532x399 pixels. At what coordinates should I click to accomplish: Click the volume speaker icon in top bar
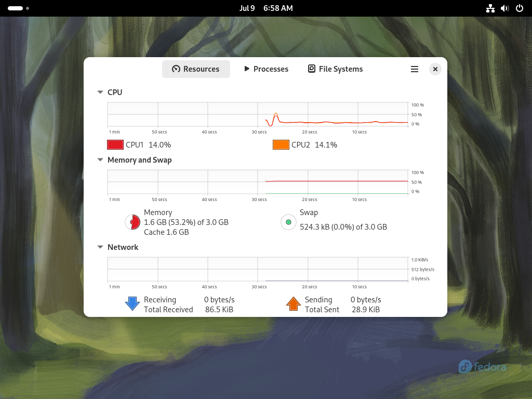[x=505, y=8]
